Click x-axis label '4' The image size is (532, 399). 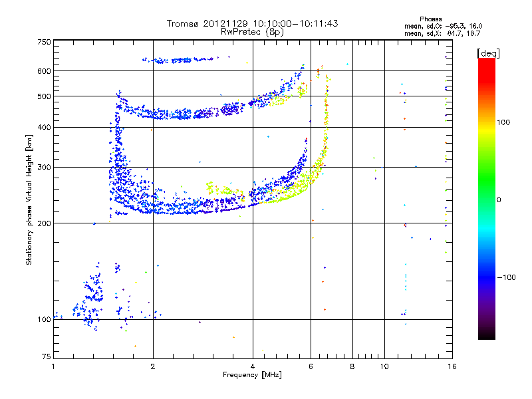tap(253, 366)
